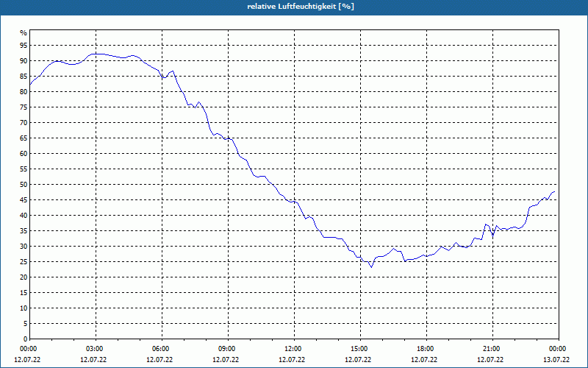Click the y-axis label '35'
This screenshot has width=588, height=368.
tap(24, 231)
